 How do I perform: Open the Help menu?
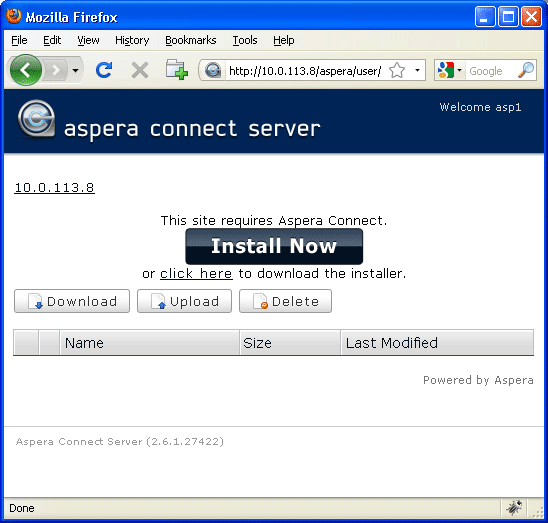(283, 40)
